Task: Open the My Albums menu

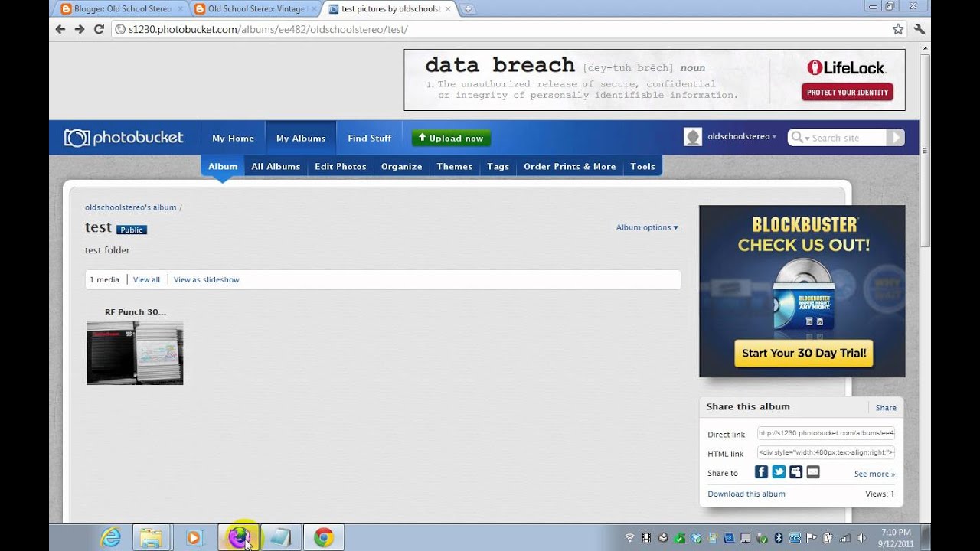Action: click(301, 139)
